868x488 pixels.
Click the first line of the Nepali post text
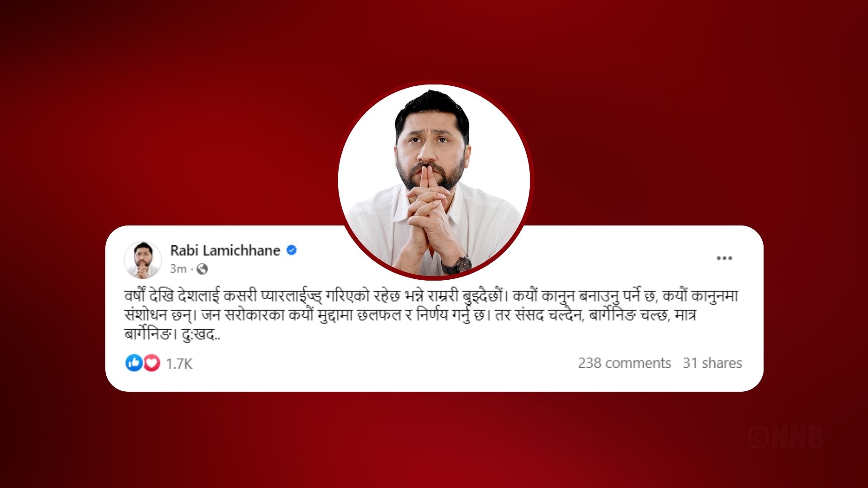[x=431, y=296]
